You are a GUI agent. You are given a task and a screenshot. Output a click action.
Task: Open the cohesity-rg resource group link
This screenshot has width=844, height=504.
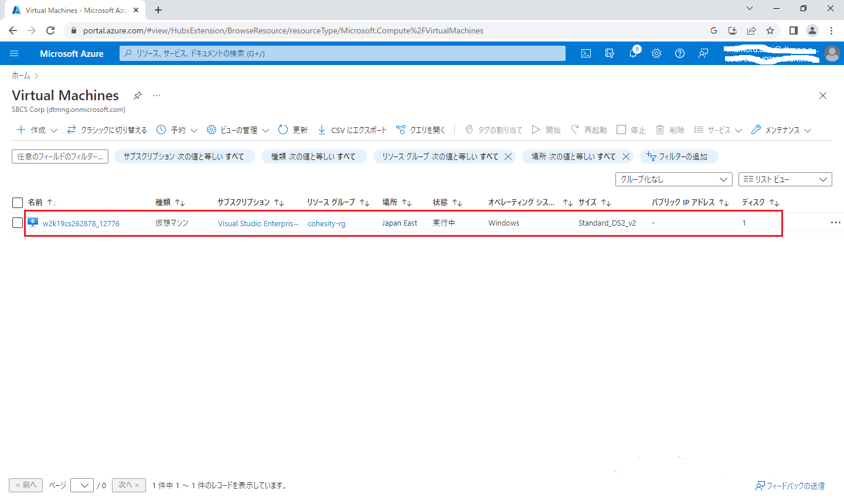pyautogui.click(x=326, y=223)
